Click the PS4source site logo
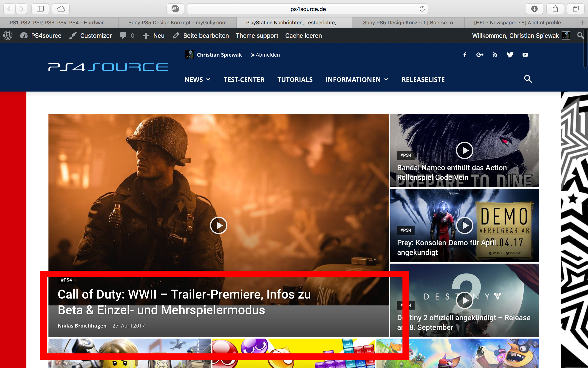 (x=108, y=67)
